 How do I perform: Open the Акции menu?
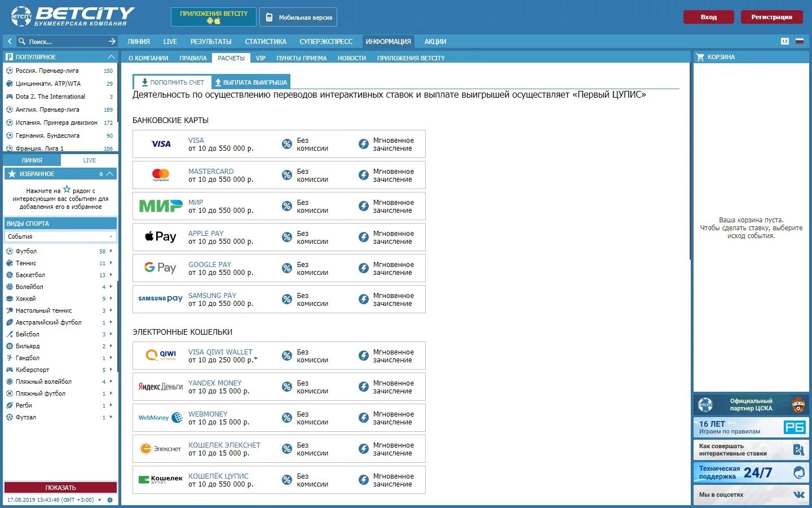pos(435,41)
